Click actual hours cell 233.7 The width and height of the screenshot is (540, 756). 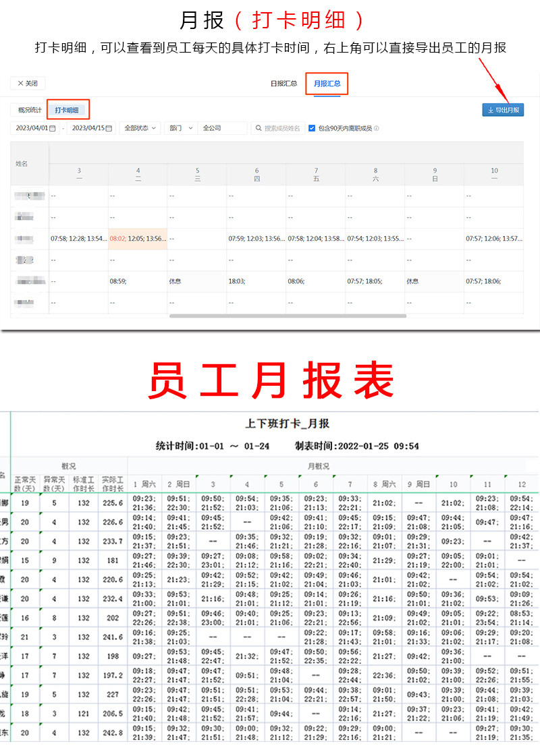click(x=113, y=542)
